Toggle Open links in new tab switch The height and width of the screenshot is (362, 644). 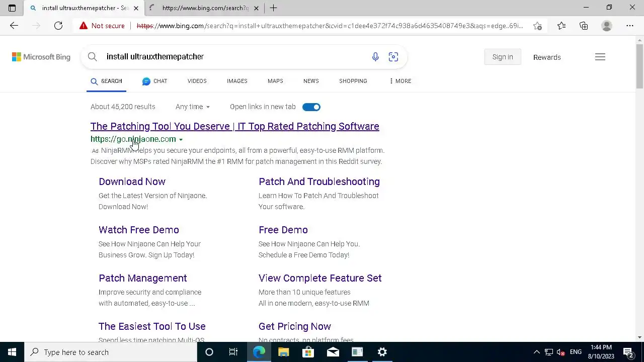(x=311, y=107)
